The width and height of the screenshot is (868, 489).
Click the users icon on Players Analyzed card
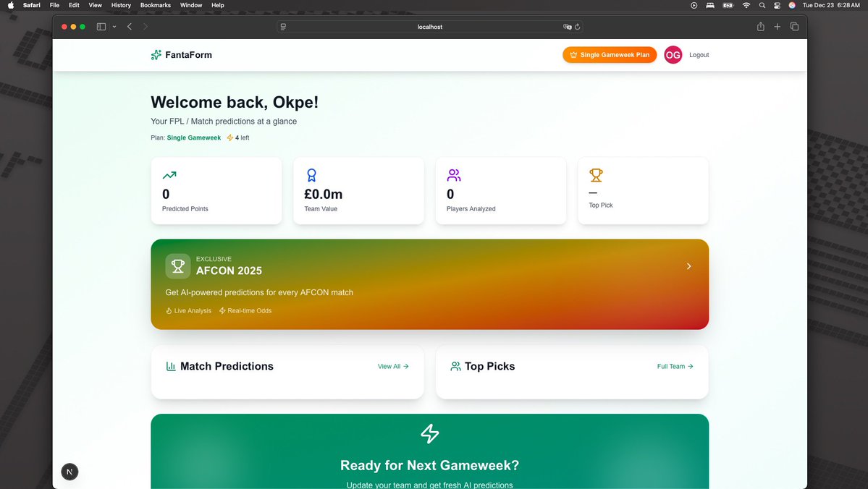(x=454, y=175)
